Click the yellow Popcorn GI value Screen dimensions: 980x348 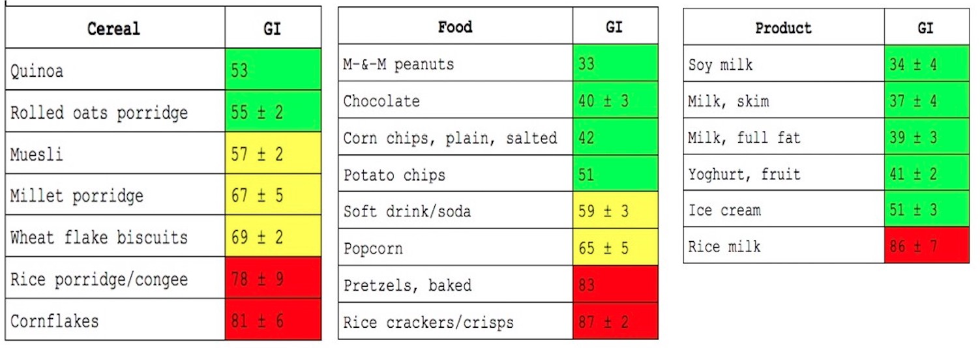[615, 248]
